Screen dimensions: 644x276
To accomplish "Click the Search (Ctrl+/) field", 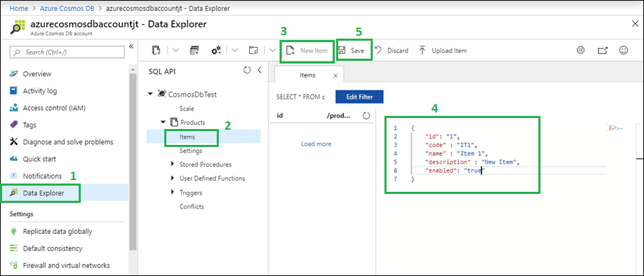I will (67, 52).
